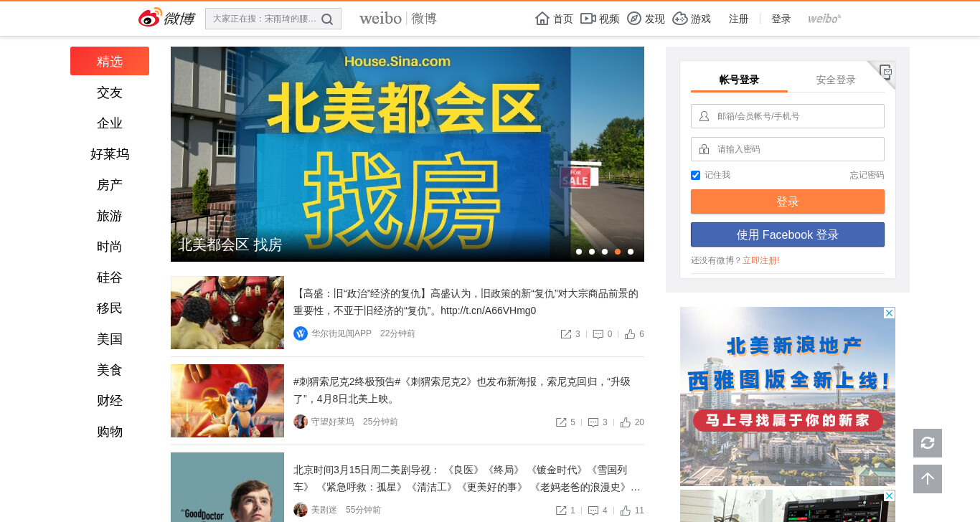Click QR code login corner icon
This screenshot has width=980, height=522.
(x=885, y=71)
